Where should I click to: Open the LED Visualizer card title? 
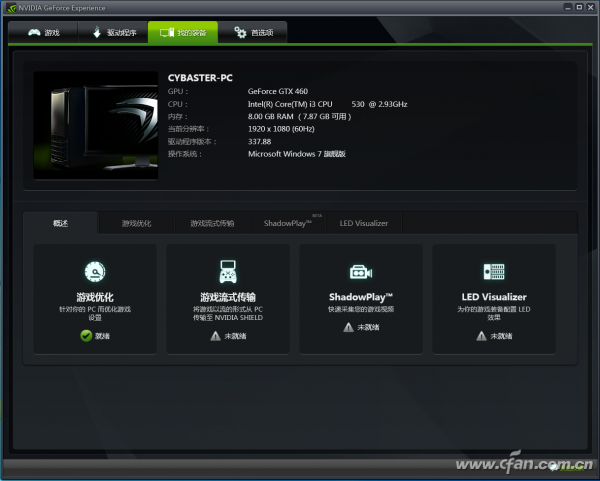coord(494,297)
